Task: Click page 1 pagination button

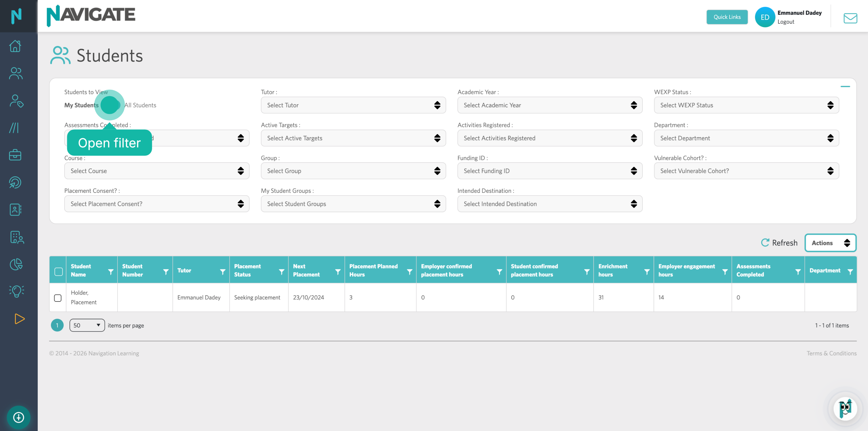Action: tap(57, 325)
